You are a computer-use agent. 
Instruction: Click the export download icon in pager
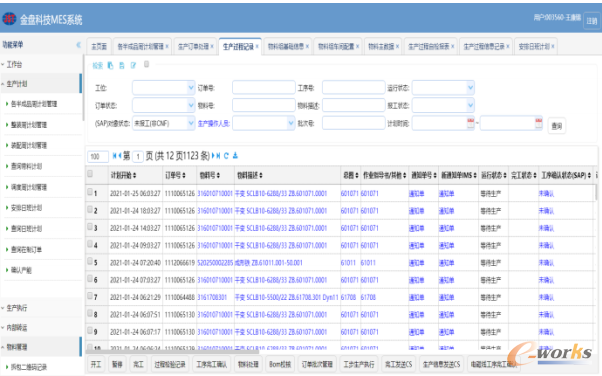[235, 156]
